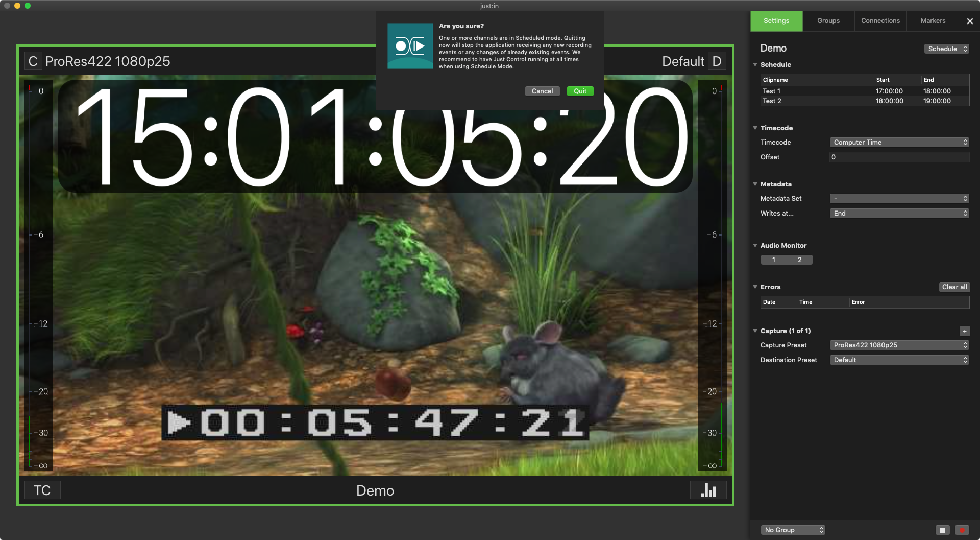
Task: Collapse the Schedule section
Action: [755, 65]
